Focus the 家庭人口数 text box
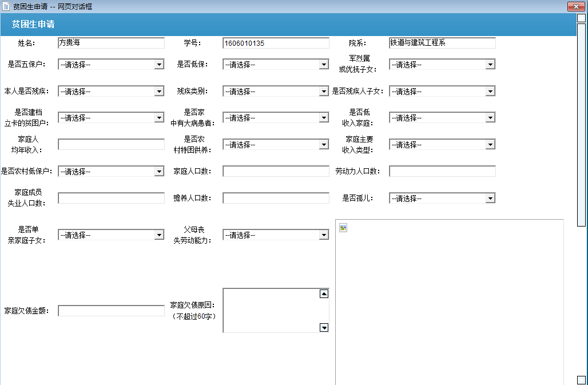The image size is (588, 385). (276, 171)
